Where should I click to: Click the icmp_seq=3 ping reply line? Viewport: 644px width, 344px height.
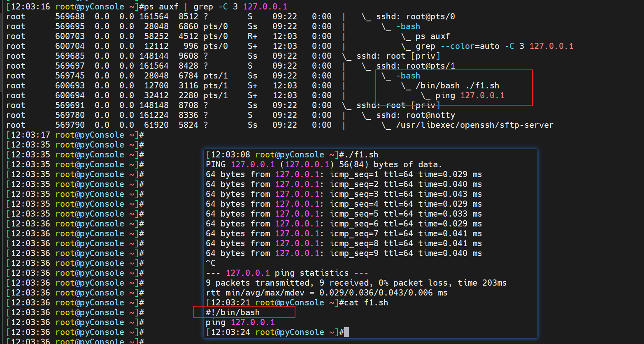344,194
